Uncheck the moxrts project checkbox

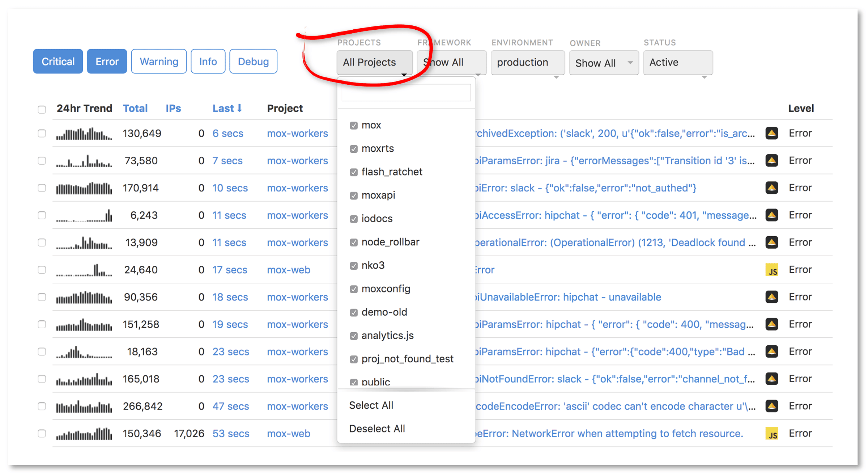click(x=354, y=149)
